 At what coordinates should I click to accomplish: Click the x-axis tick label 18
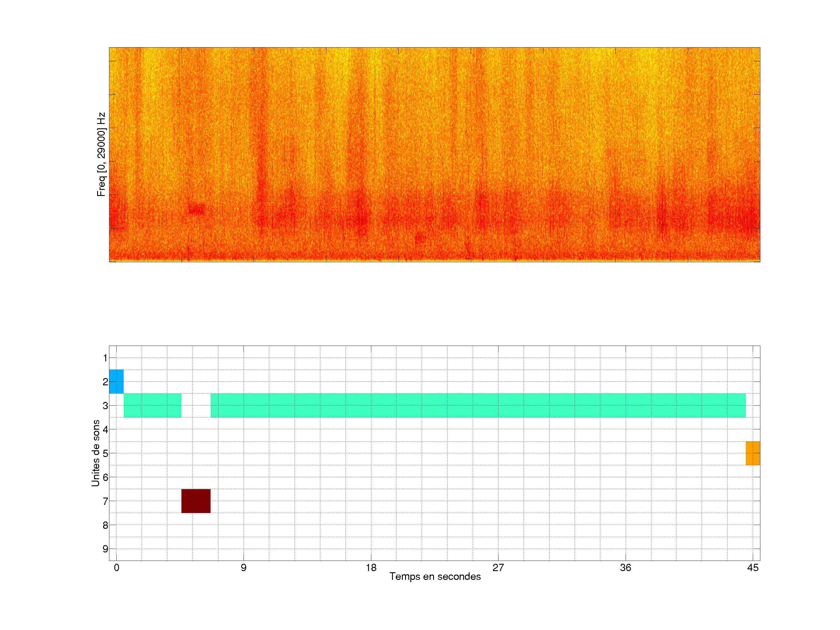coord(371,568)
